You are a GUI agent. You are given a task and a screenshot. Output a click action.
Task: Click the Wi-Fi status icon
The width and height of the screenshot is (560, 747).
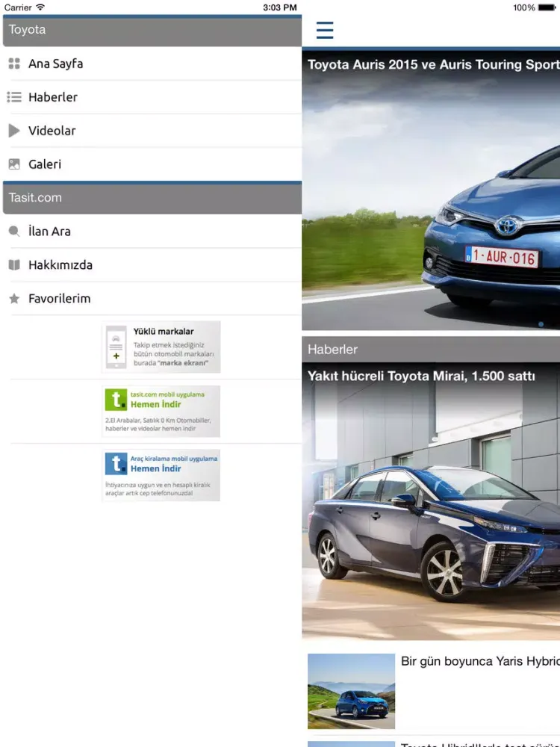pyautogui.click(x=40, y=7)
